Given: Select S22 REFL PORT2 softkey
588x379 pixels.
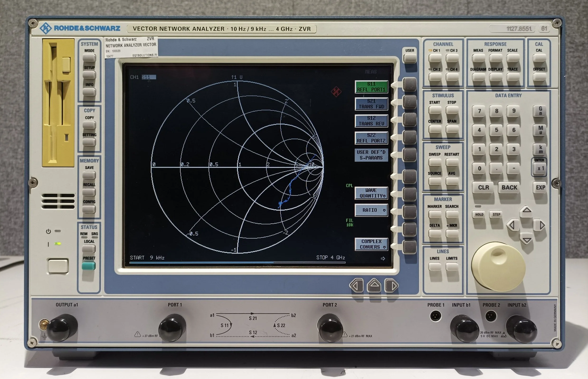Looking at the screenshot, I should [x=371, y=138].
